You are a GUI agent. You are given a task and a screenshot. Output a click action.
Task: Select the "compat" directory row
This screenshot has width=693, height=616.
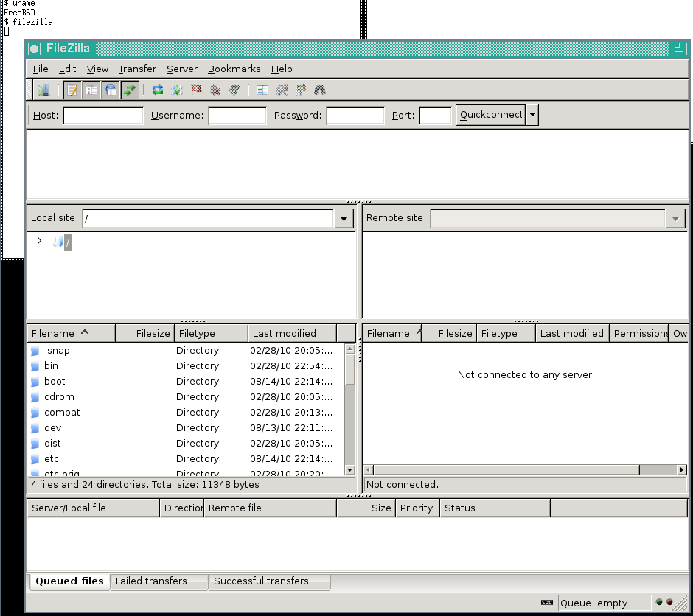click(x=186, y=412)
